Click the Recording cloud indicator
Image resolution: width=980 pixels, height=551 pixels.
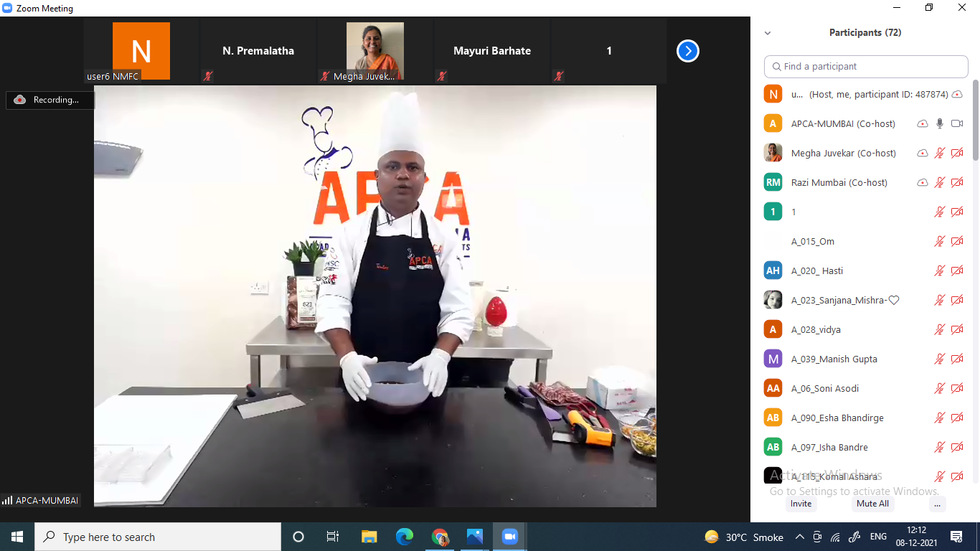20,100
